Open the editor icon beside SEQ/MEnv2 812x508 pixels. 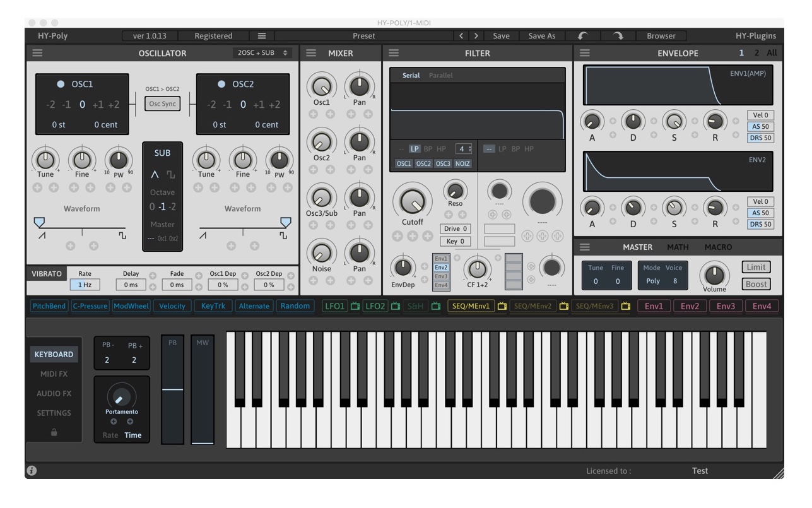(x=563, y=307)
